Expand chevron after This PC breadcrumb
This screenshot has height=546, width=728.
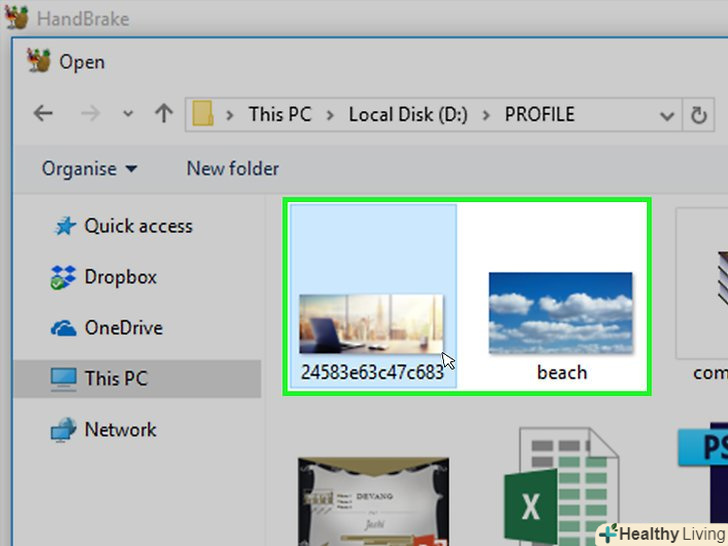click(330, 115)
